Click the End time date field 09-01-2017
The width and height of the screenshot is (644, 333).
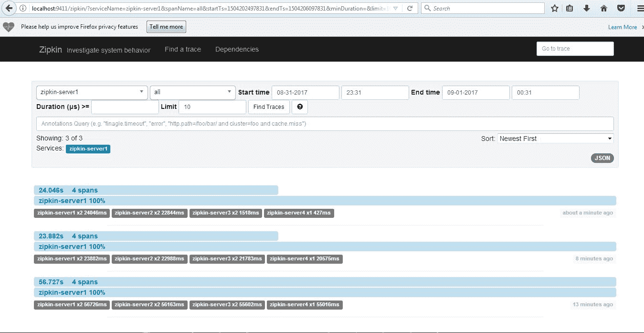pyautogui.click(x=476, y=93)
